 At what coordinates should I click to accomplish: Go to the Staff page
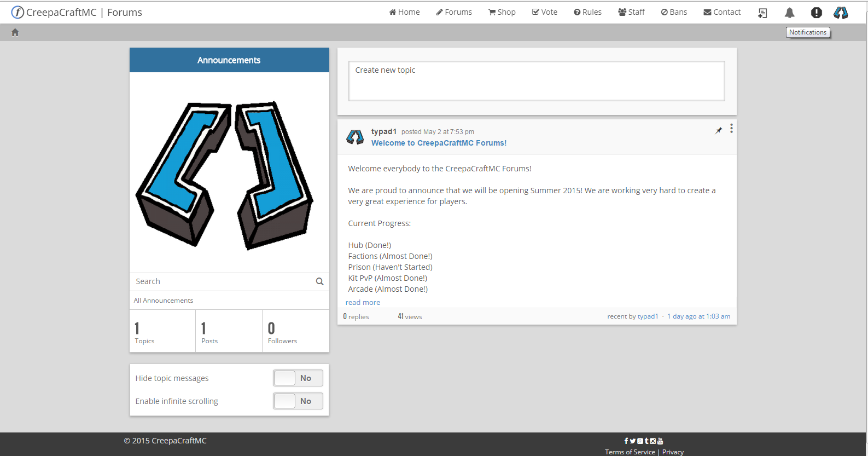click(x=631, y=12)
